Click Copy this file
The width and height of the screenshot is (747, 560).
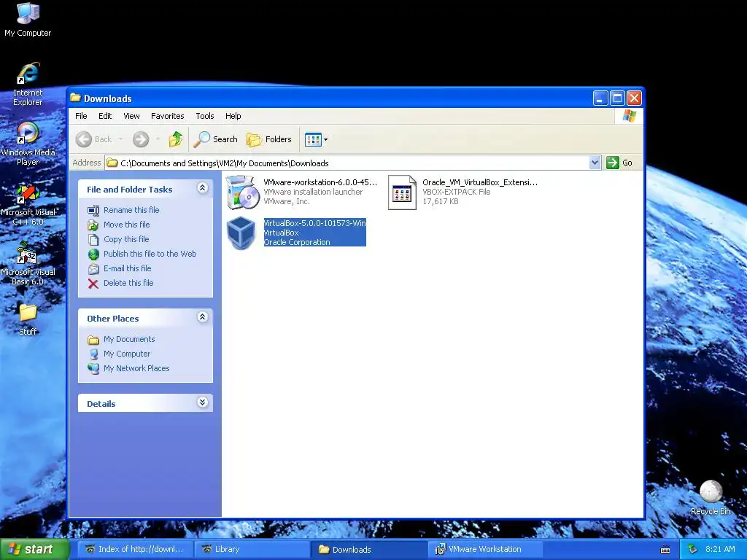(x=126, y=239)
